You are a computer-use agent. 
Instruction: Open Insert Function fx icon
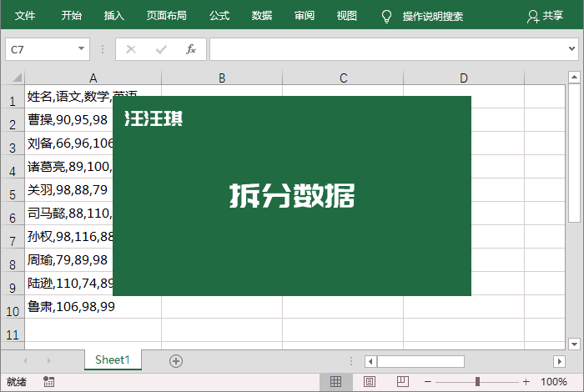coord(191,48)
